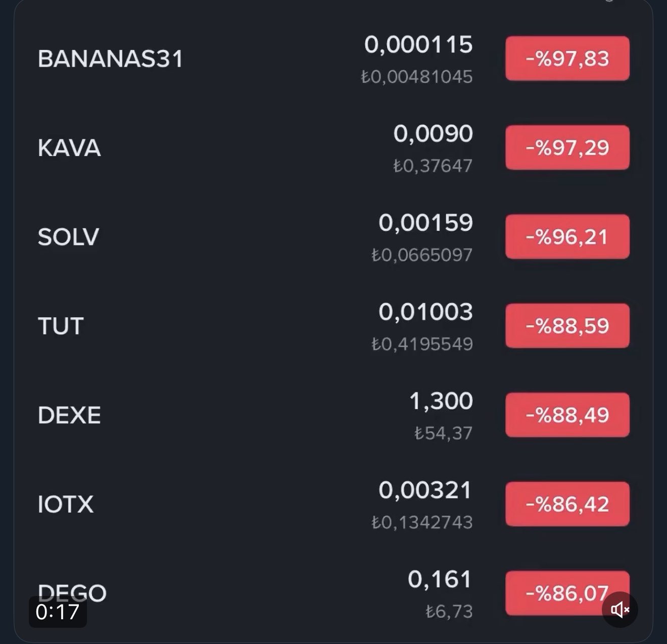Click the -%86,07 percentage badge
Screen dimensions: 667x644
561,592
